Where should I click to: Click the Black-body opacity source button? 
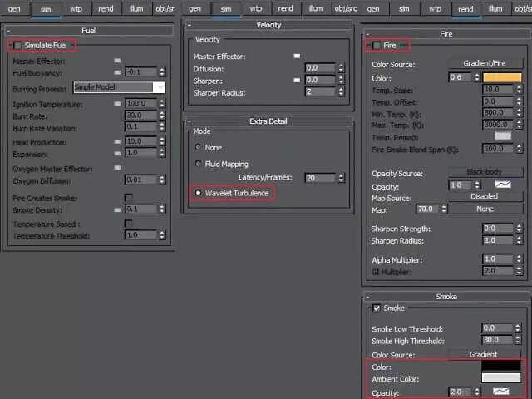click(x=484, y=172)
